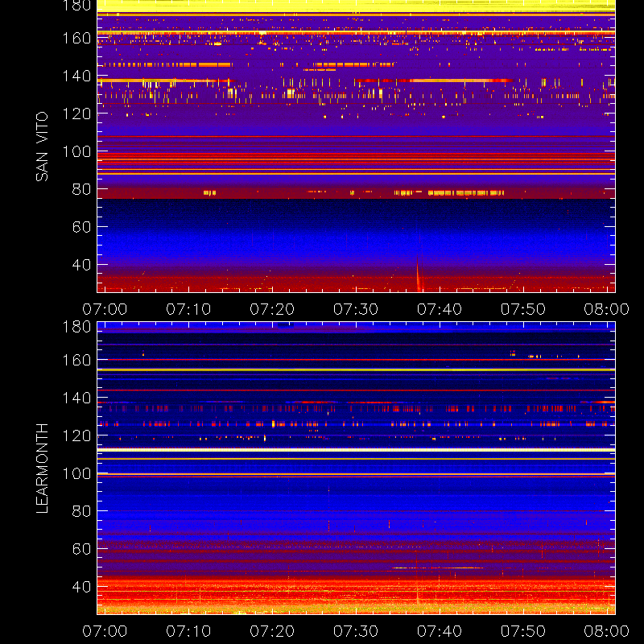The height and width of the screenshot is (644, 644).
Task: Click 07:40 time label under Learmonth plot
Action: pyautogui.click(x=440, y=631)
